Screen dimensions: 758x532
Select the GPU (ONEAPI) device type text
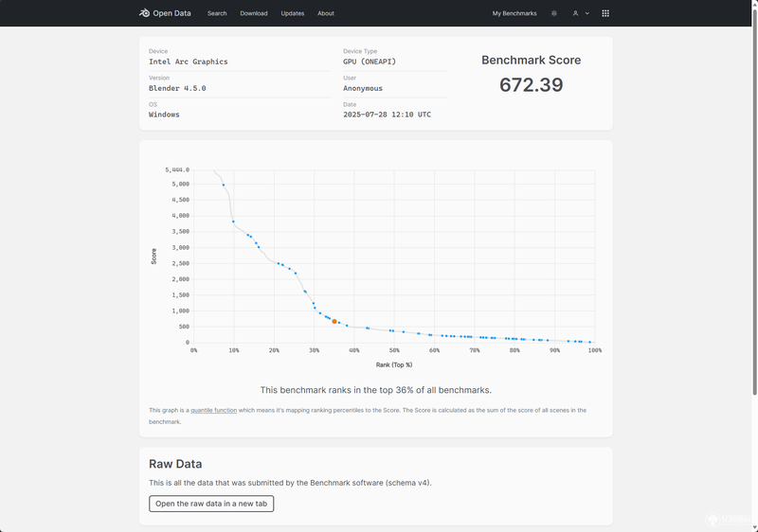(x=370, y=62)
